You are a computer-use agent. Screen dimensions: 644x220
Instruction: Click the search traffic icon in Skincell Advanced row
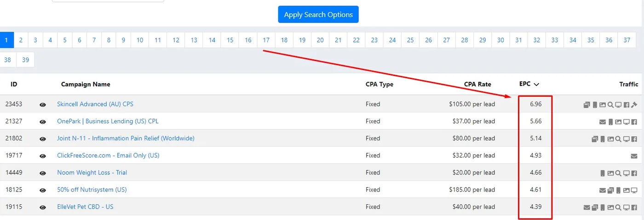(x=610, y=104)
